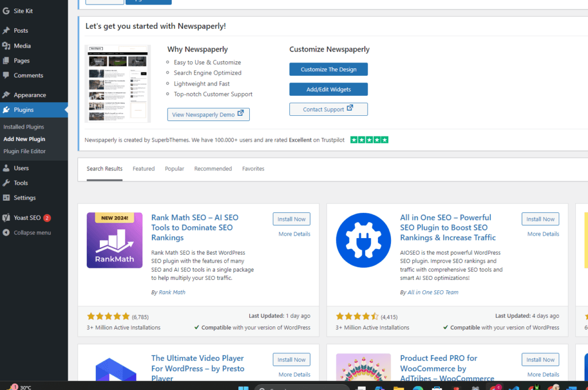Image resolution: width=588 pixels, height=390 pixels.
Task: View More Details for Rank Math SEO
Action: (x=295, y=234)
